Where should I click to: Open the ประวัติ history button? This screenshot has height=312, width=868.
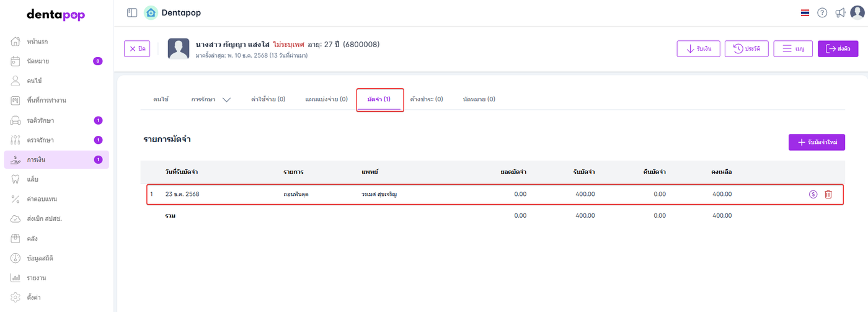pyautogui.click(x=746, y=48)
